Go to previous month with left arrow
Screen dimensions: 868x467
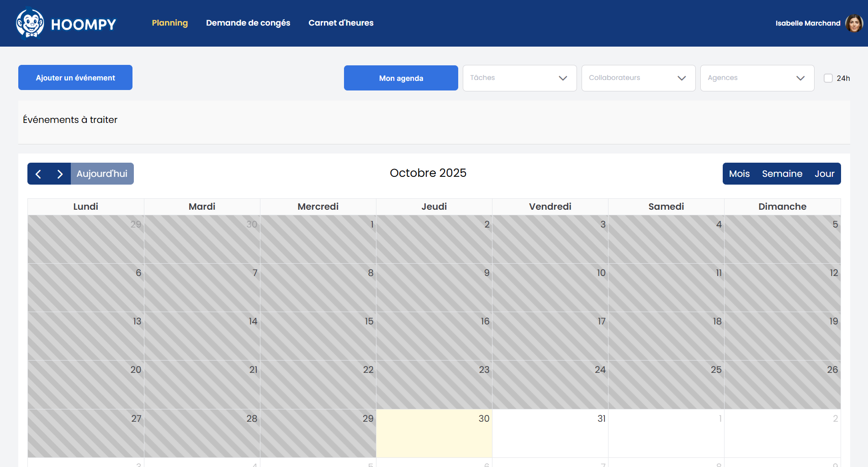pyautogui.click(x=38, y=174)
